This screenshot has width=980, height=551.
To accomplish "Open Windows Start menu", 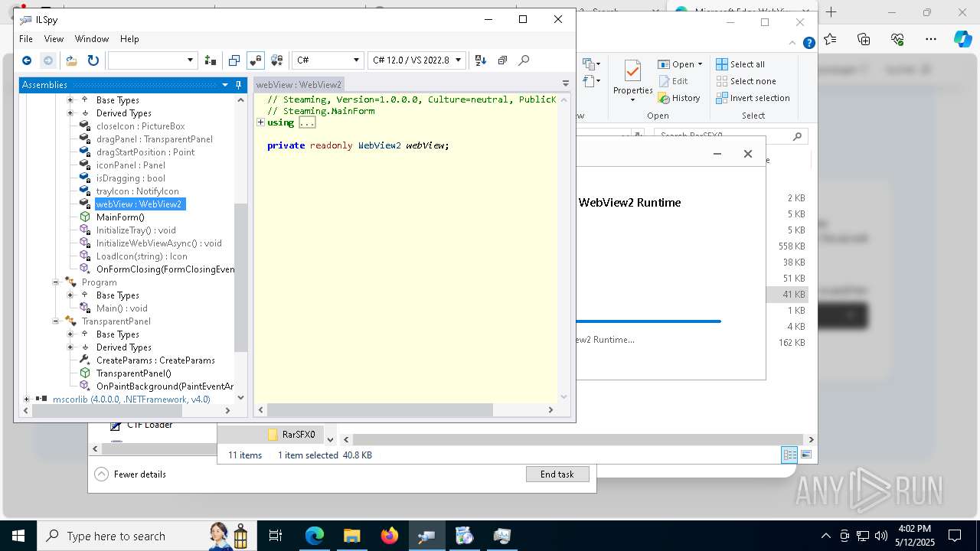I will click(18, 536).
